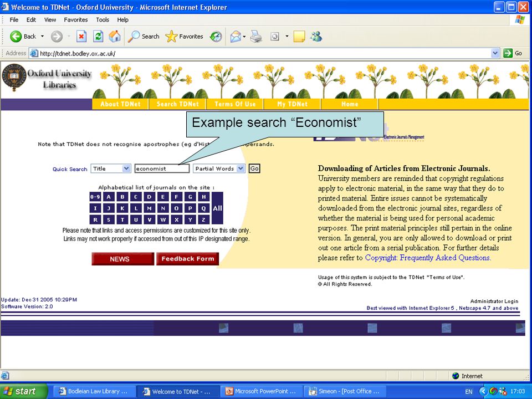Viewport: 532px width, 399px height.
Task: Expand the address bar dropdown
Action: 495,53
